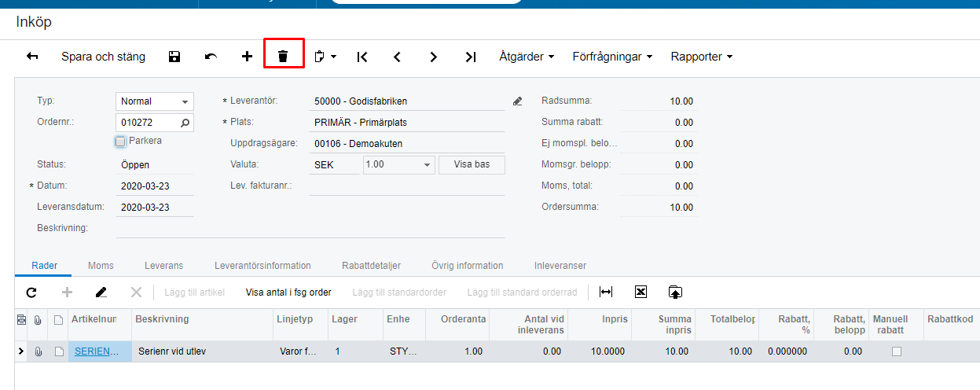
Task: Refresh the order rows grid
Action: pos(31,292)
